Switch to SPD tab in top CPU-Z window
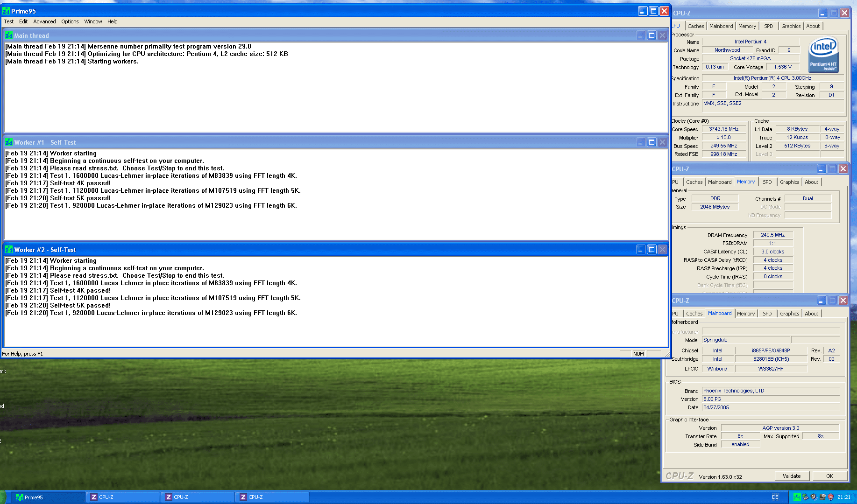This screenshot has height=504, width=857. tap(769, 26)
